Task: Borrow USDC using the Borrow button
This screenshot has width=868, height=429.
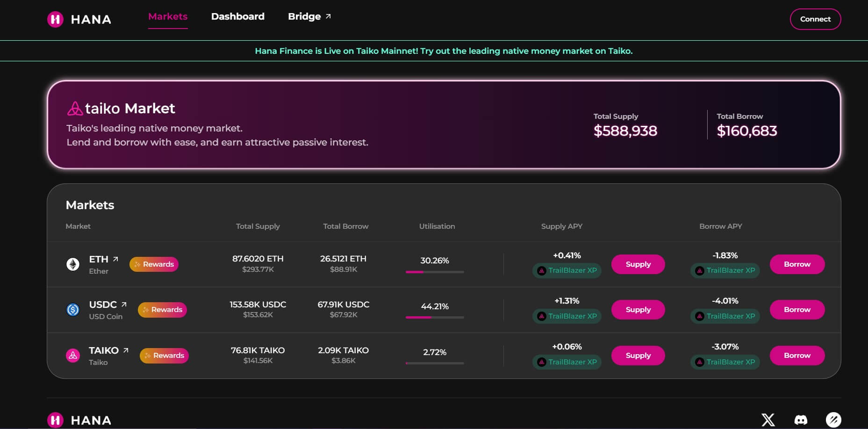Action: (797, 310)
